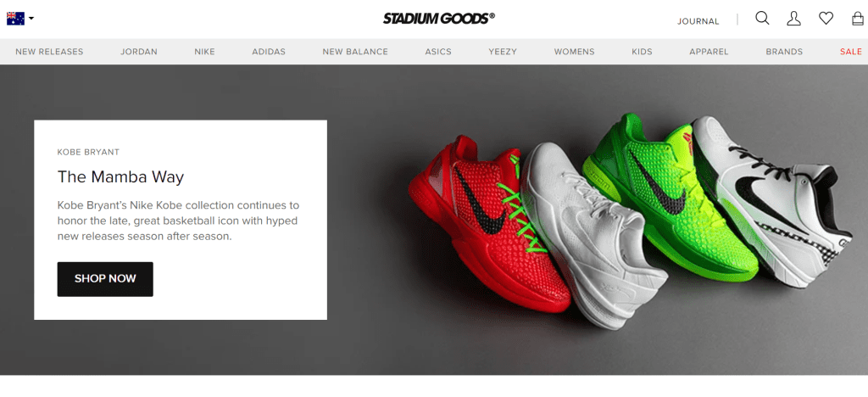This screenshot has height=397, width=868.
Task: View wishlist via heart icon
Action: tap(826, 19)
